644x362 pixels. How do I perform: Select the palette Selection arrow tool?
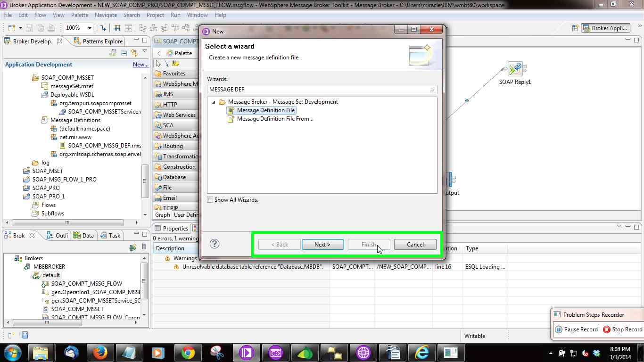(x=159, y=63)
